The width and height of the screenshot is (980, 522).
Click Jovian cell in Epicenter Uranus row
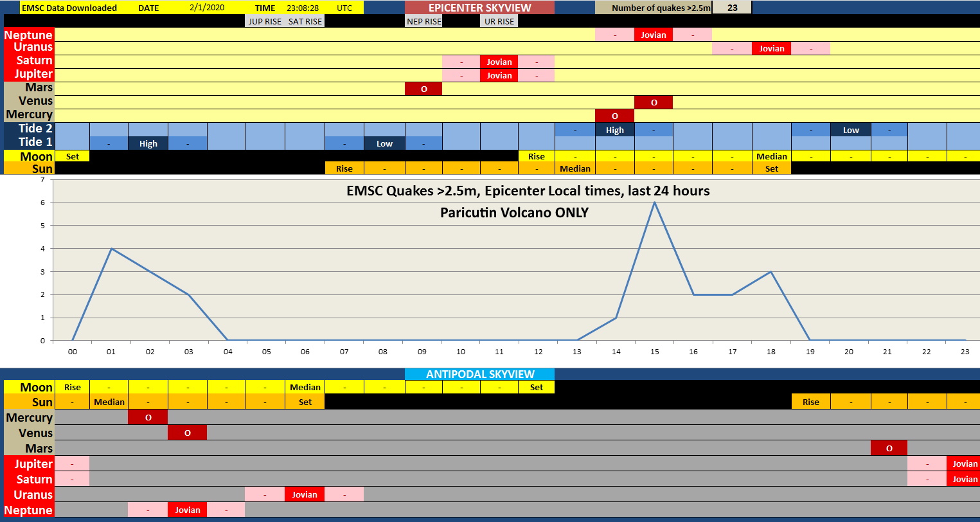pos(771,48)
